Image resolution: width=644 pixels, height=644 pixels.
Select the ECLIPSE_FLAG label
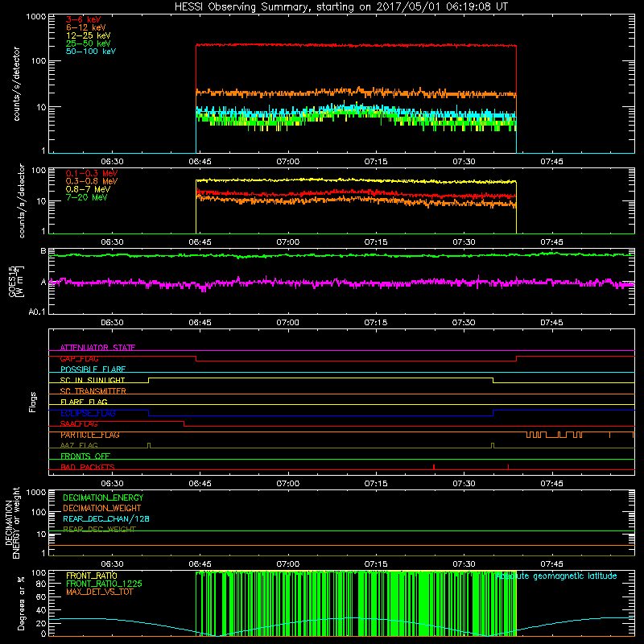pyautogui.click(x=88, y=413)
